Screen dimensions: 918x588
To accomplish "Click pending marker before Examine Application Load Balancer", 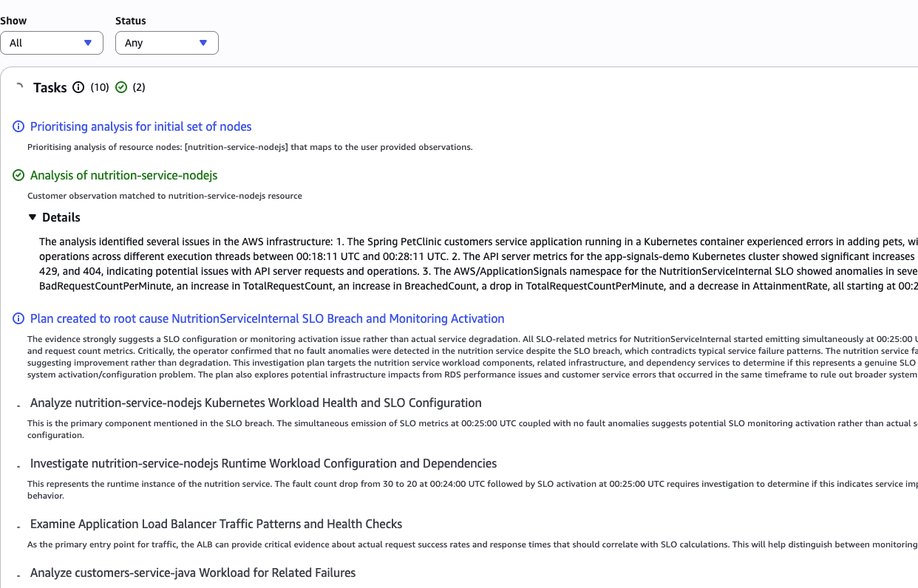I will 18,527.
